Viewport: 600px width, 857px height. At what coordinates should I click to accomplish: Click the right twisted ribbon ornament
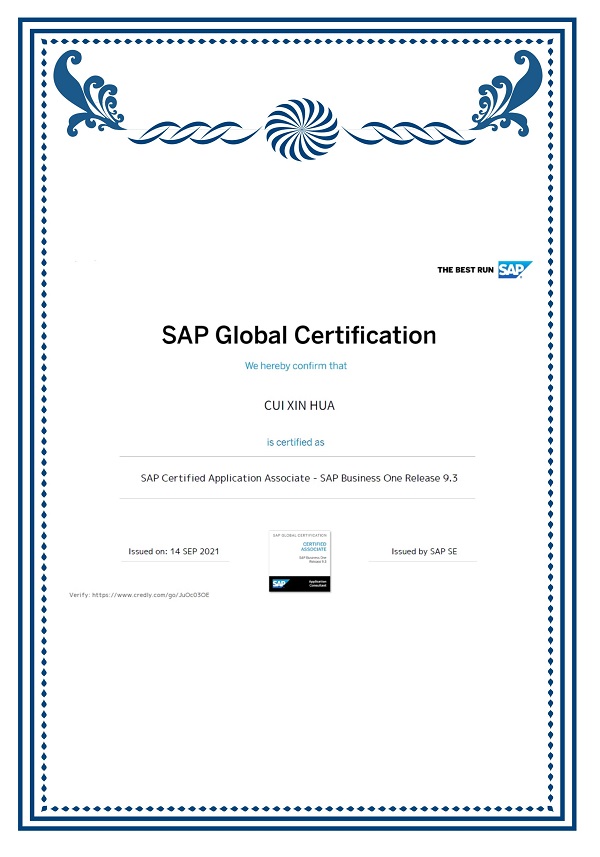point(408,133)
